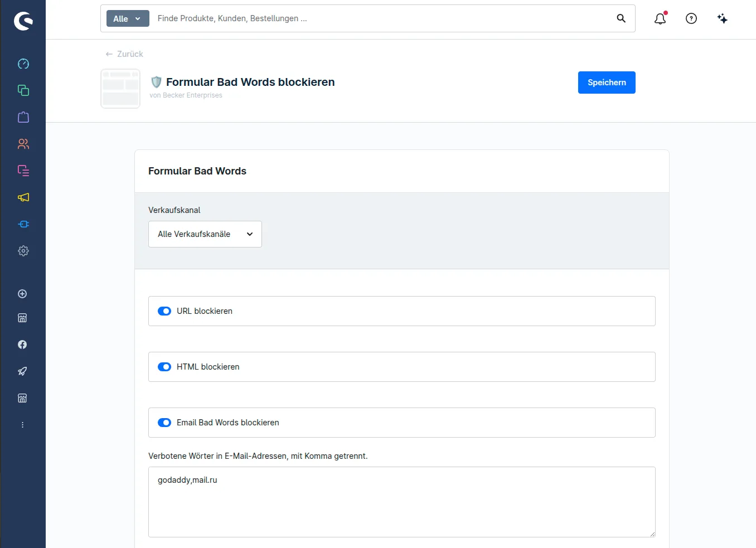Click the Facebook icon in sidebar
This screenshot has height=548, width=756.
pyautogui.click(x=22, y=345)
